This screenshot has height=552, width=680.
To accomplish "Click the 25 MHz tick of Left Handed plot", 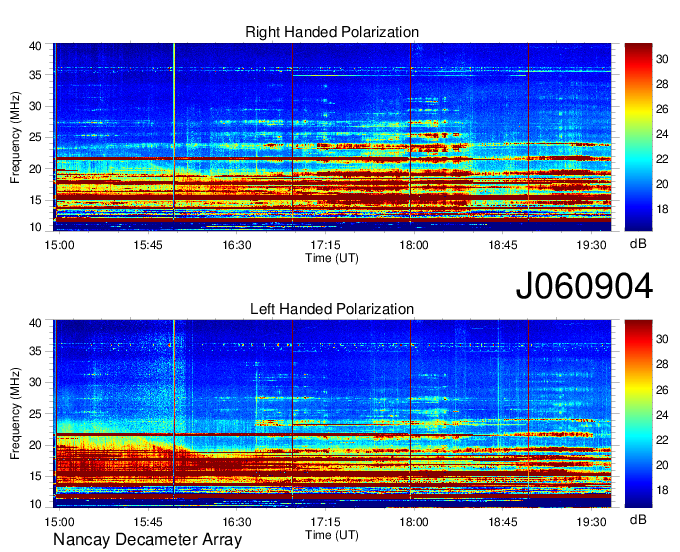I will pyautogui.click(x=36, y=414).
